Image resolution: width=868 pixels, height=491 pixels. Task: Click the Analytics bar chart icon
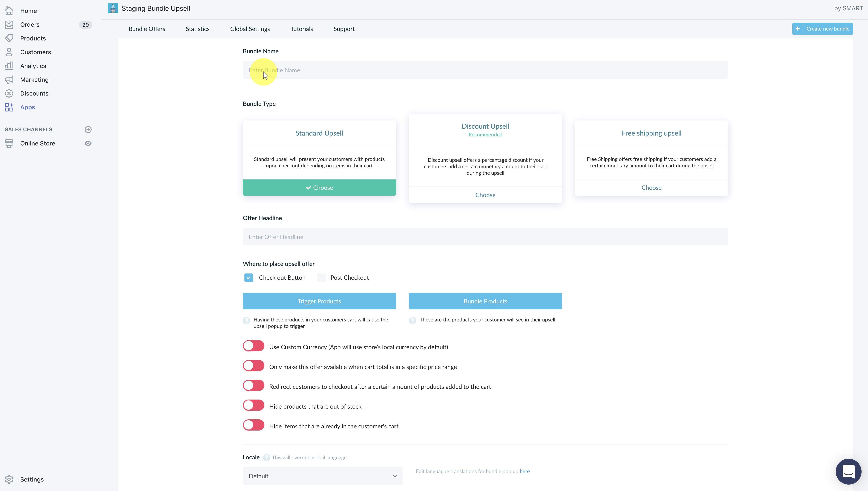pos(9,66)
